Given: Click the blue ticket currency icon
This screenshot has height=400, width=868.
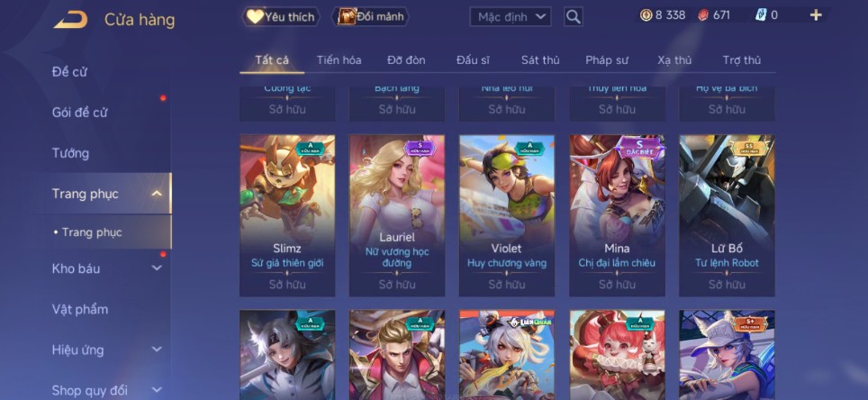Looking at the screenshot, I should pyautogui.click(x=761, y=15).
